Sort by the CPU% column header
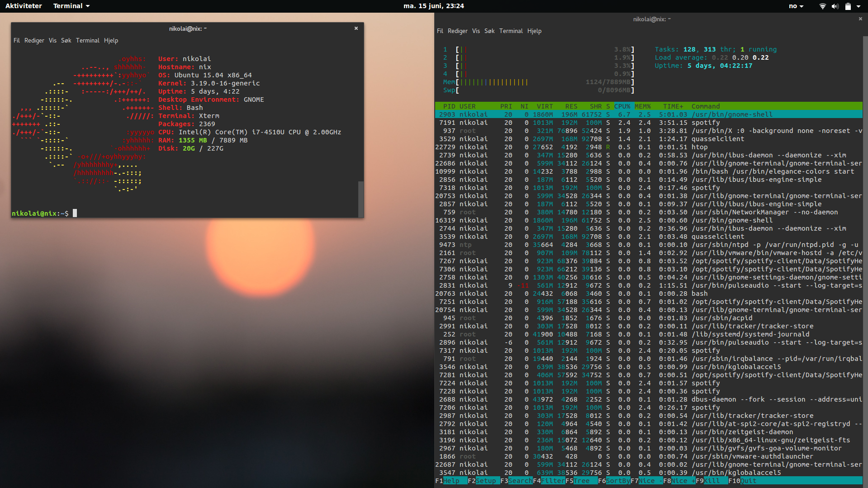The width and height of the screenshot is (868, 488). [622, 106]
